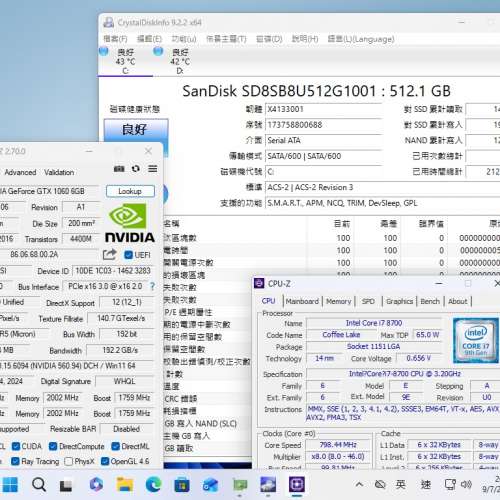500x500 pixels.
Task: Open the 檔案(F) menu in CrystalDiskInfo
Action: coord(115,39)
